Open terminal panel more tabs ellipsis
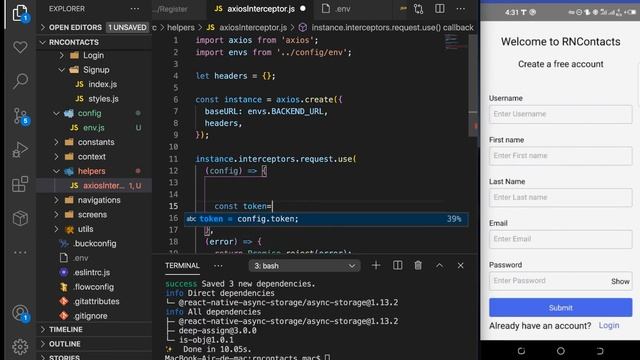 [218, 266]
